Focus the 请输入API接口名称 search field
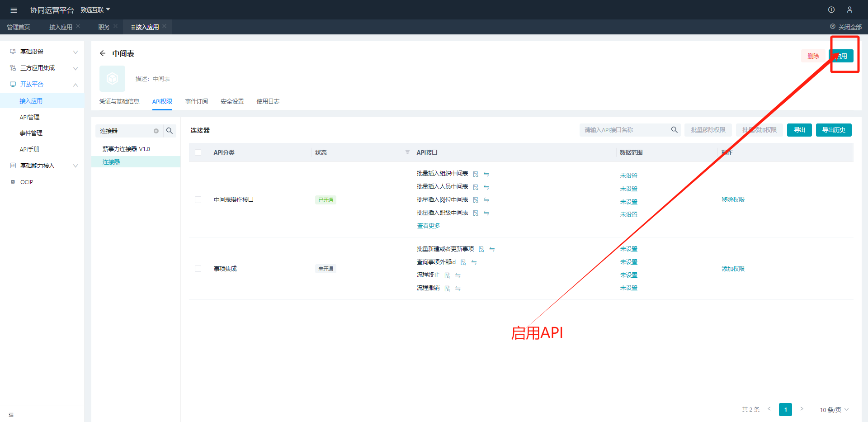The height and width of the screenshot is (422, 868). (623, 130)
